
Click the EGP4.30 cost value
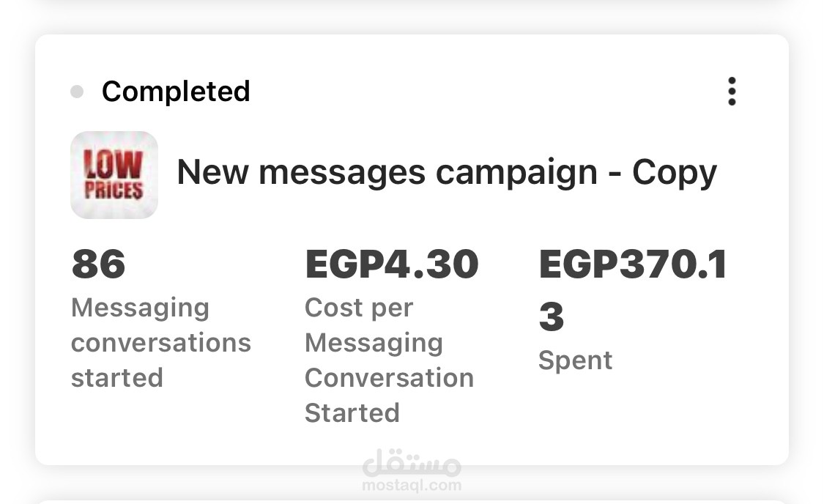pos(392,264)
